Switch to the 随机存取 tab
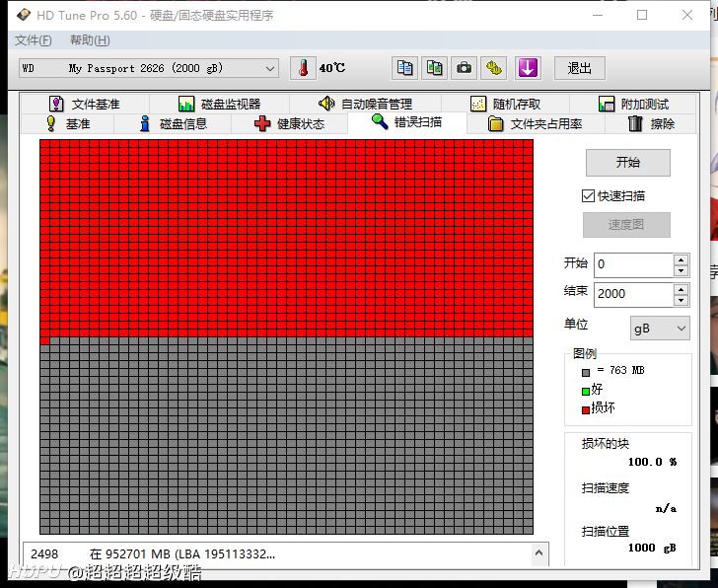This screenshot has height=588, width=718. coord(506,104)
